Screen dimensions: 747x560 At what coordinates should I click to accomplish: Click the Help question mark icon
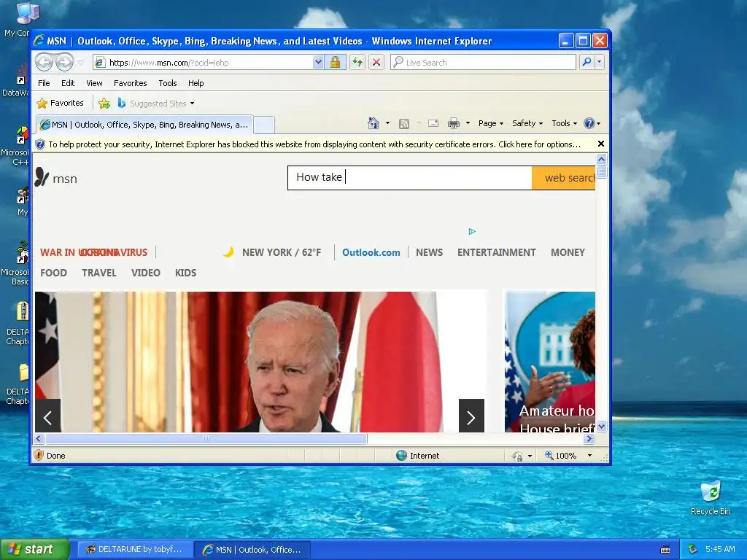[589, 123]
